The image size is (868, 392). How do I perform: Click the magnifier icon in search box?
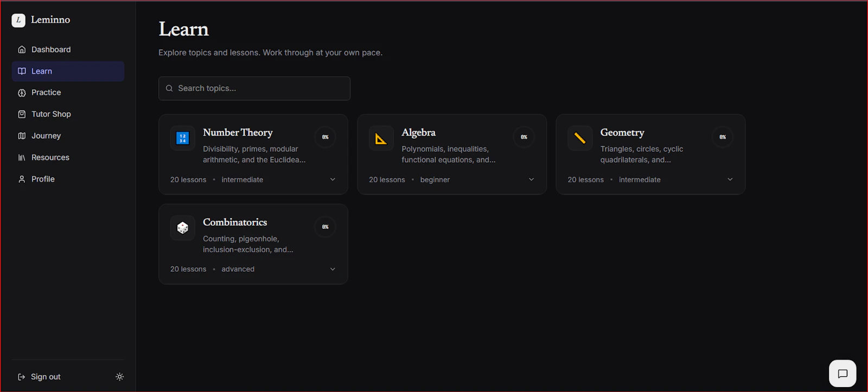[169, 88]
